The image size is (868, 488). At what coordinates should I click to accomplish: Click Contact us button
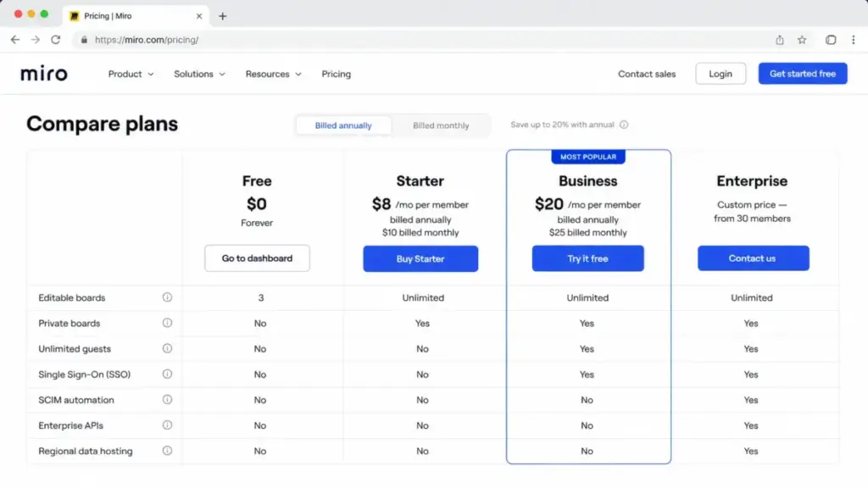(x=753, y=258)
